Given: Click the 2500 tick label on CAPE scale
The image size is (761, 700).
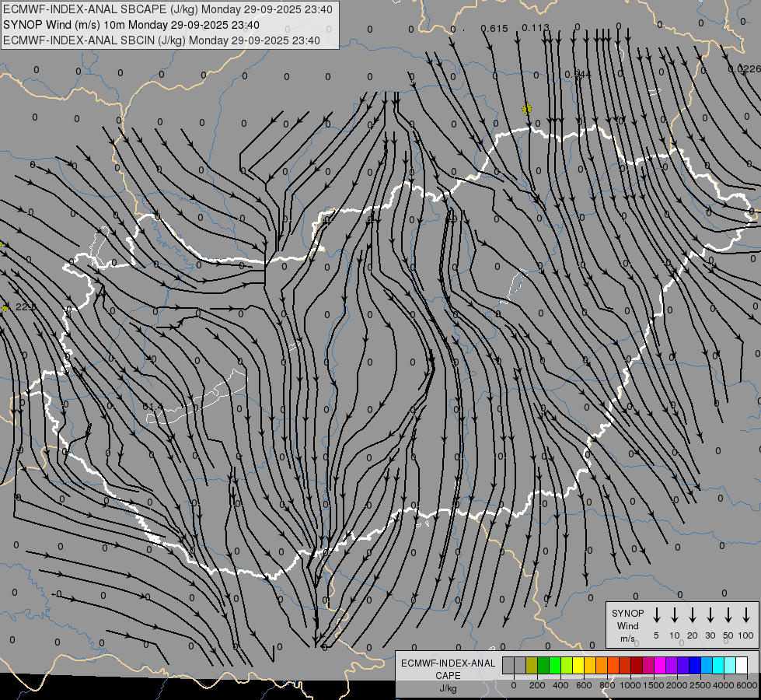Looking at the screenshot, I should coord(700,685).
